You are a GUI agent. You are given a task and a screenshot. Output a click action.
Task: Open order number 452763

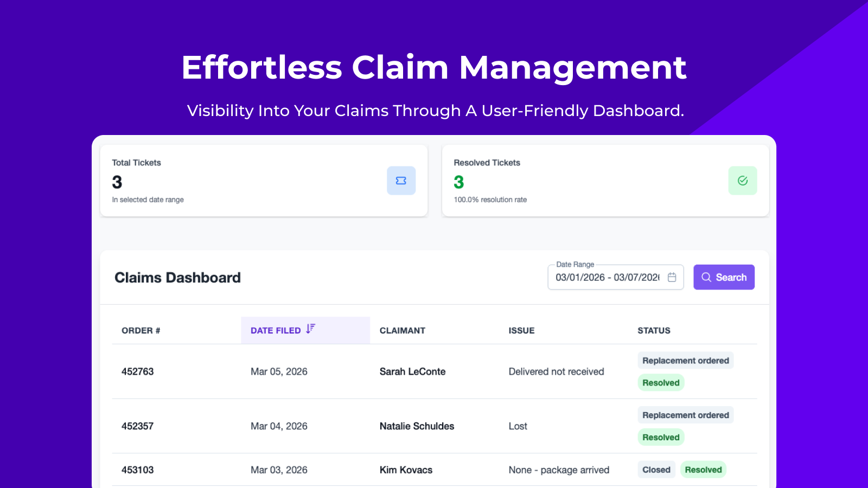click(x=137, y=371)
